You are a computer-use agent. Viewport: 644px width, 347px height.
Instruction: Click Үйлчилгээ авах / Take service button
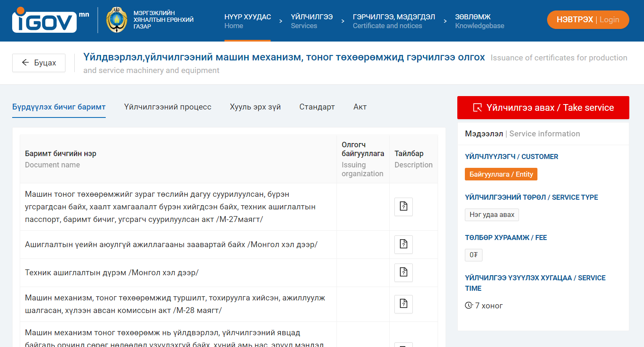(543, 108)
